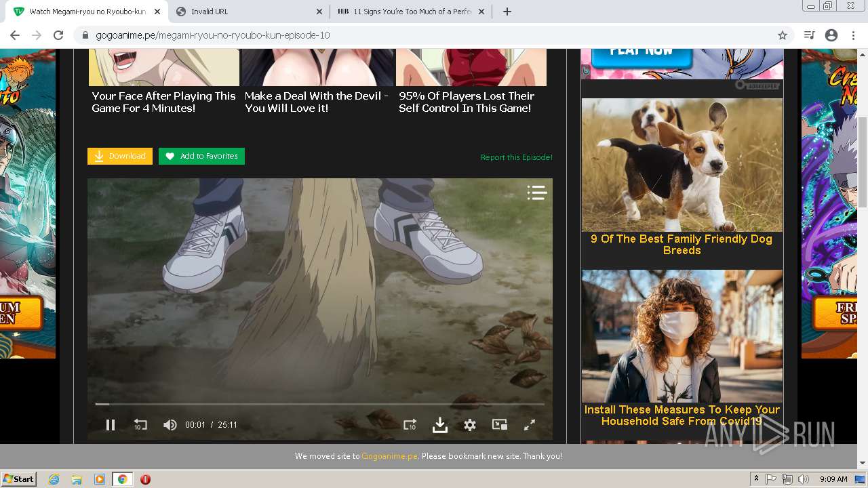The height and width of the screenshot is (488, 868).
Task: Open the video playlist menu icon
Action: tap(537, 193)
